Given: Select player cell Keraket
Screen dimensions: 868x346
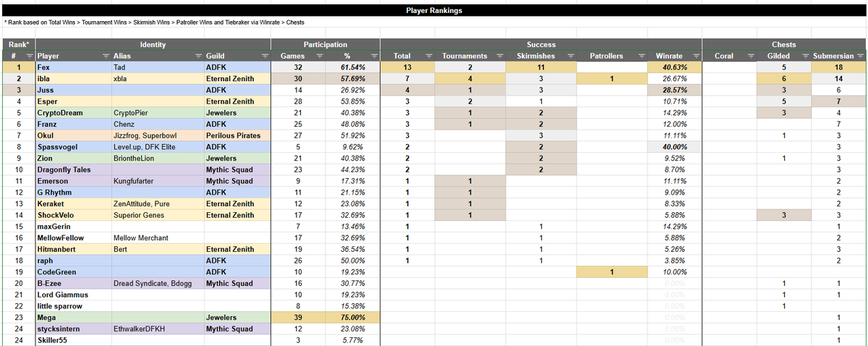Looking at the screenshot, I should pyautogui.click(x=73, y=203).
